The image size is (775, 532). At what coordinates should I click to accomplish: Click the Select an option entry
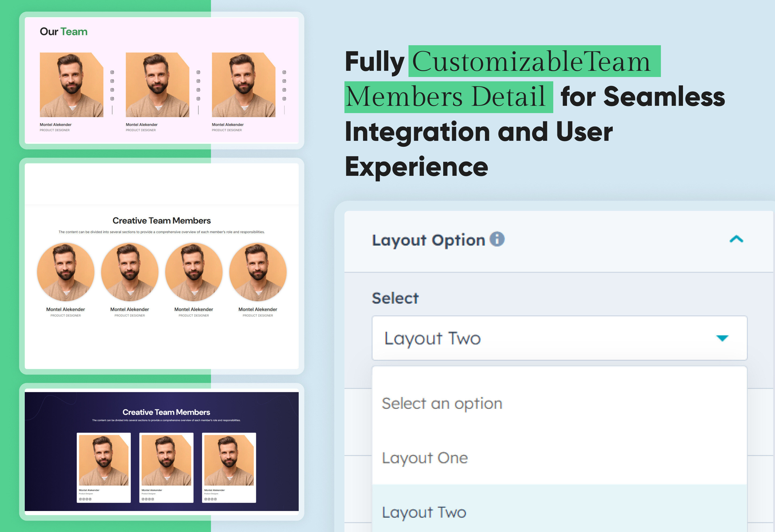[x=442, y=403]
